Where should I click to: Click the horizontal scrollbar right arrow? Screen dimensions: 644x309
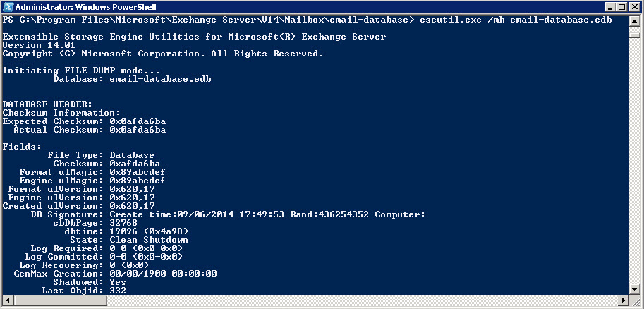[x=624, y=300]
